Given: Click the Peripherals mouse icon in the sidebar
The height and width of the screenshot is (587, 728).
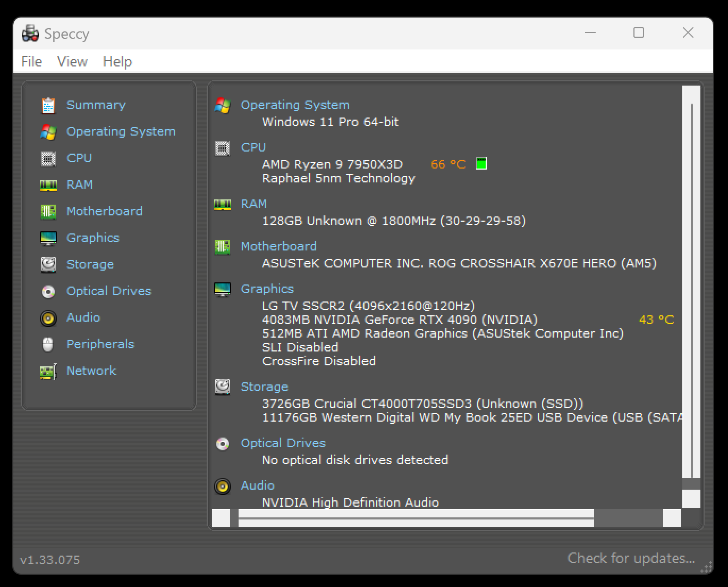Looking at the screenshot, I should click(48, 345).
